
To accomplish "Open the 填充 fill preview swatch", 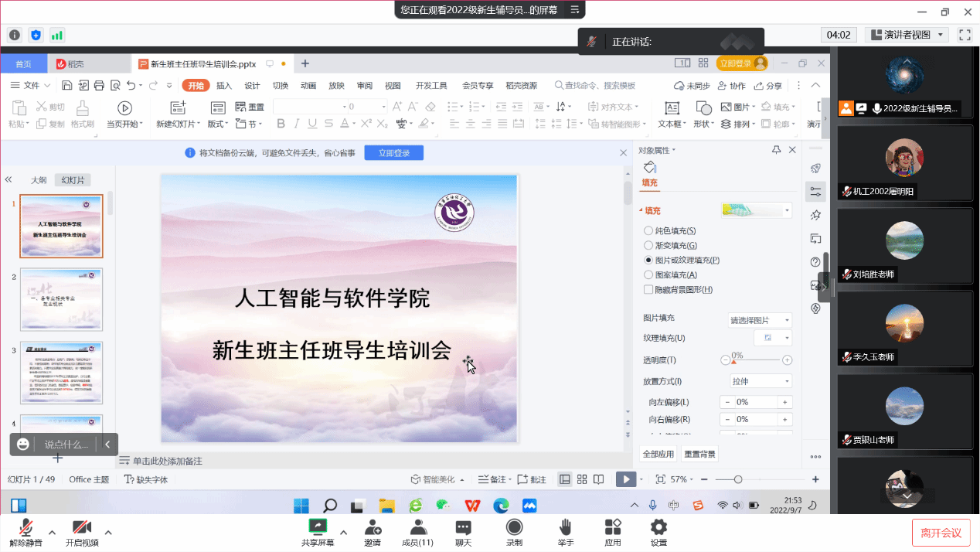I will (756, 210).
